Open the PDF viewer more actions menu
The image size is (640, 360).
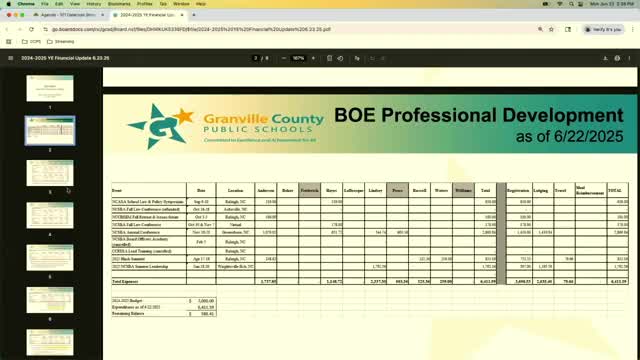point(629,58)
